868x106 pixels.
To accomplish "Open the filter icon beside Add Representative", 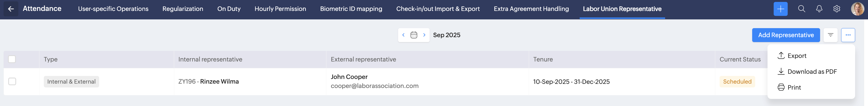I will (830, 35).
